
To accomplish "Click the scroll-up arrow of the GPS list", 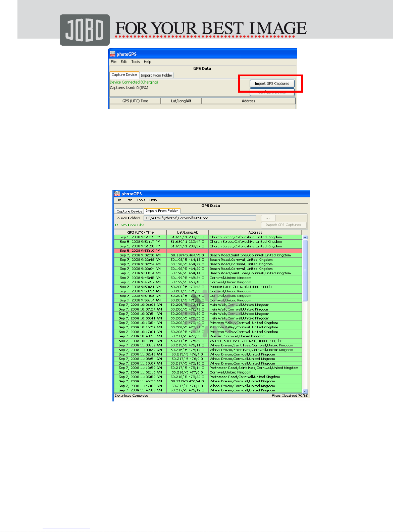I will (x=305, y=237).
